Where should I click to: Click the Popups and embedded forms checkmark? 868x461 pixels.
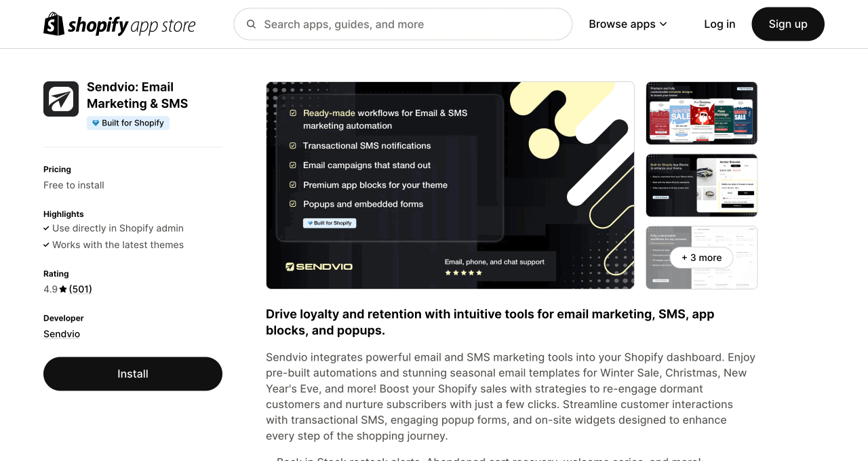pos(293,204)
